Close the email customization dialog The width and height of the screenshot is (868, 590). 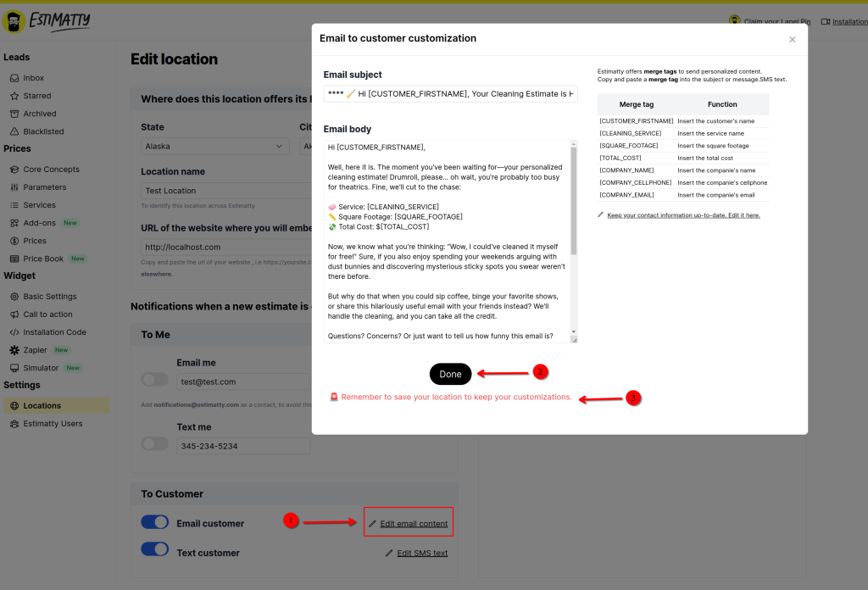793,39
